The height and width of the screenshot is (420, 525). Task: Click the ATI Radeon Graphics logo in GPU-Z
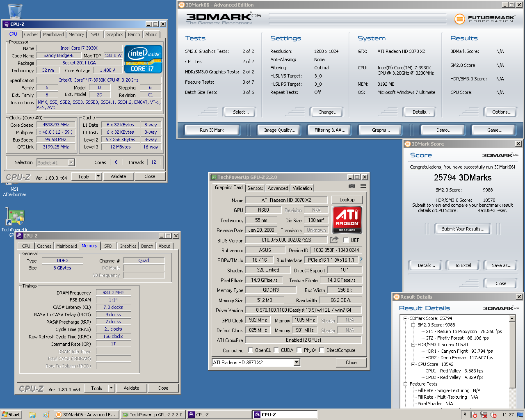point(347,219)
